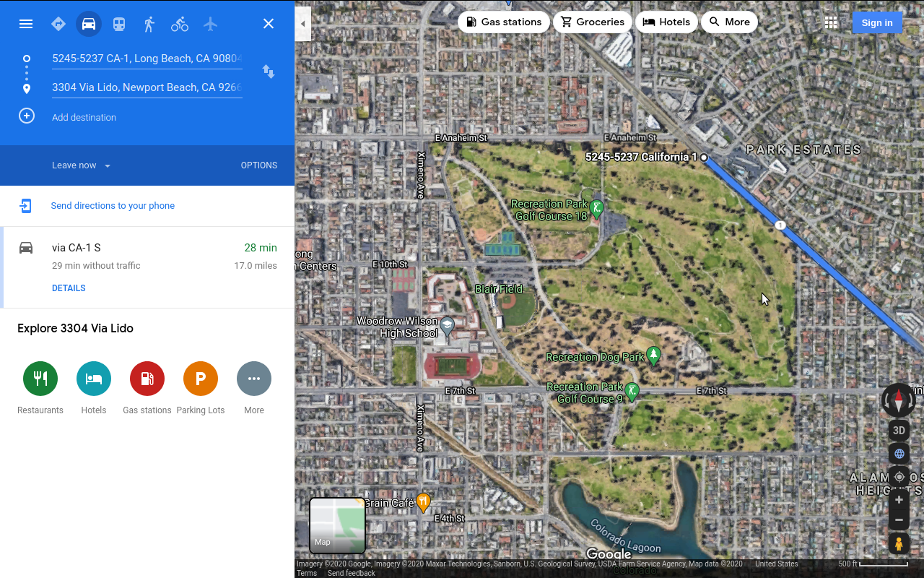This screenshot has width=924, height=578.
Task: Select flights travel mode
Action: tap(210, 24)
